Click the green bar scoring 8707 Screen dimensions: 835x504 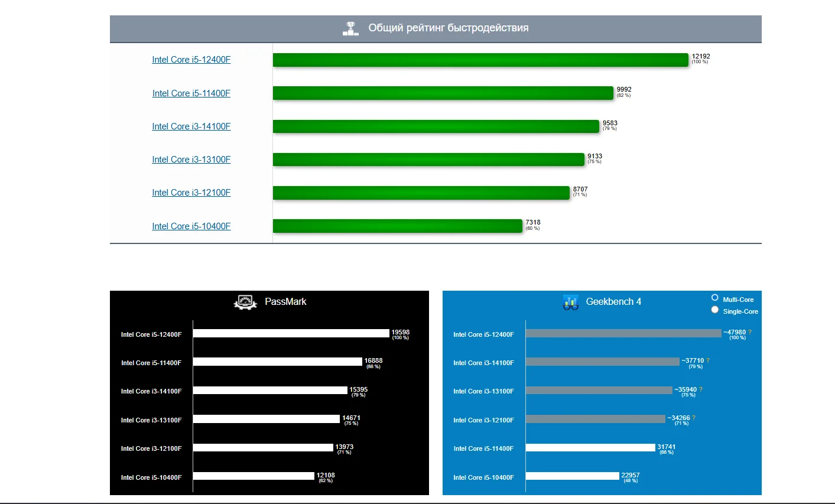click(421, 193)
